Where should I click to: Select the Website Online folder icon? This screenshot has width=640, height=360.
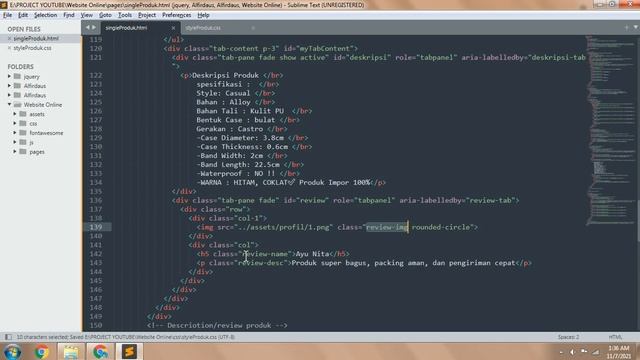17,104
